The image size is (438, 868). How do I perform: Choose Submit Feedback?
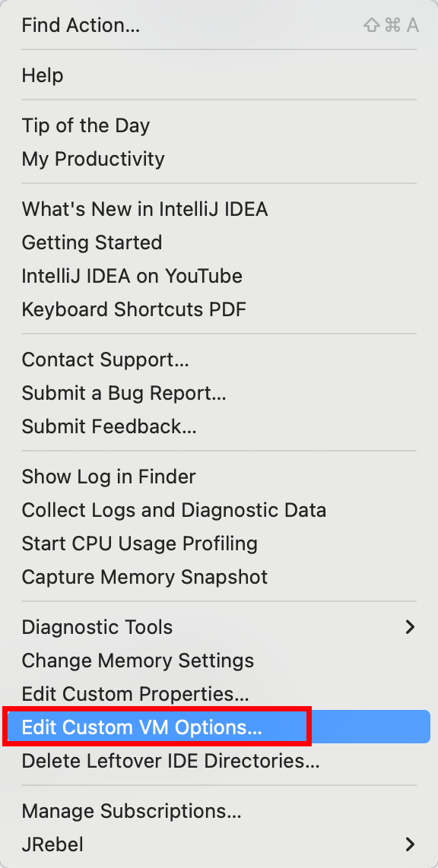pos(219,426)
